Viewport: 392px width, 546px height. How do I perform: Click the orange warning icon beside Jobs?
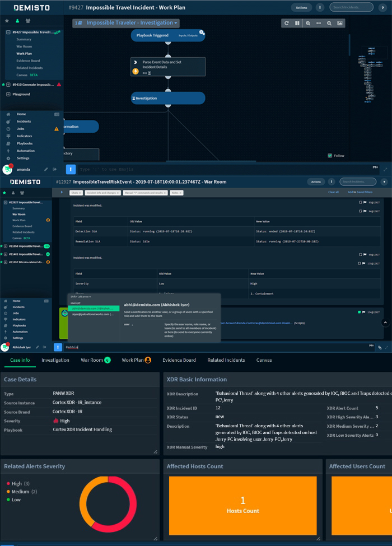click(57, 129)
